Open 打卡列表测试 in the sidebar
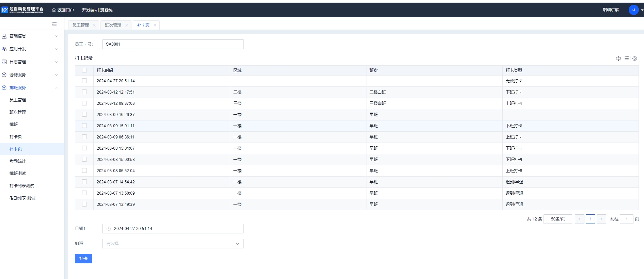Image resolution: width=644 pixels, height=279 pixels. [x=22, y=186]
